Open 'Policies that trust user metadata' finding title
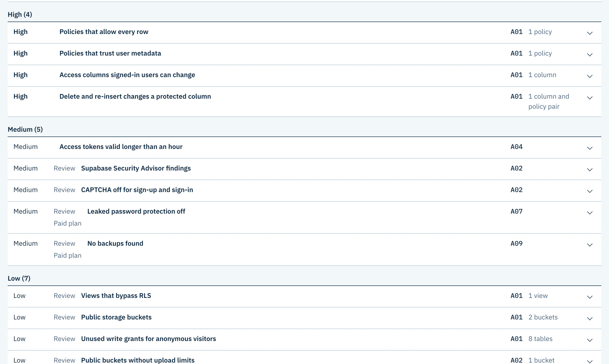Image resolution: width=609 pixels, height=364 pixels. 110,53
